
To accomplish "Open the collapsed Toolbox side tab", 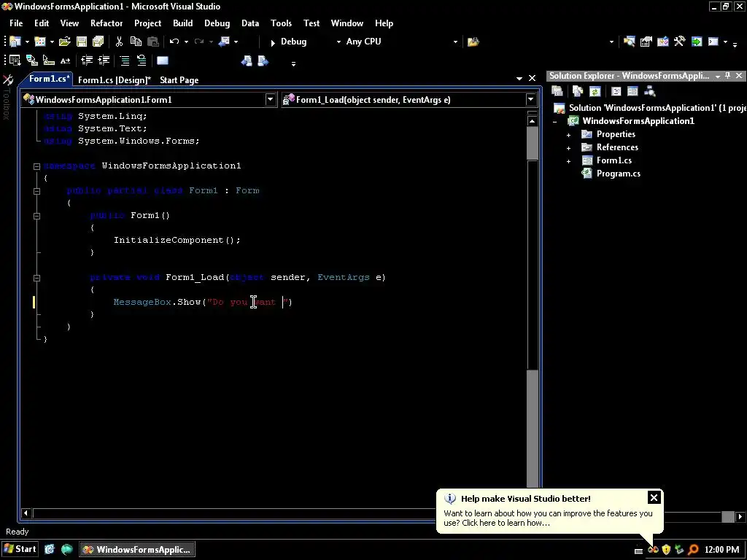I will 7,97.
